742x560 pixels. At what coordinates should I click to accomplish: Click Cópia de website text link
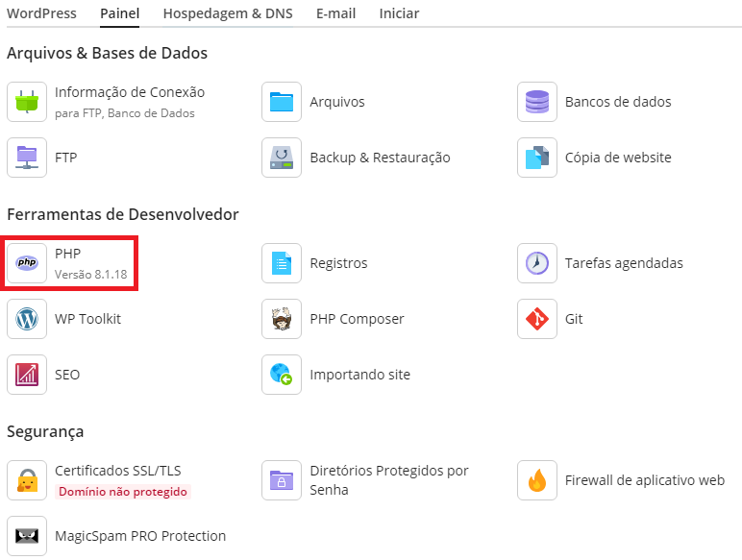click(x=618, y=158)
